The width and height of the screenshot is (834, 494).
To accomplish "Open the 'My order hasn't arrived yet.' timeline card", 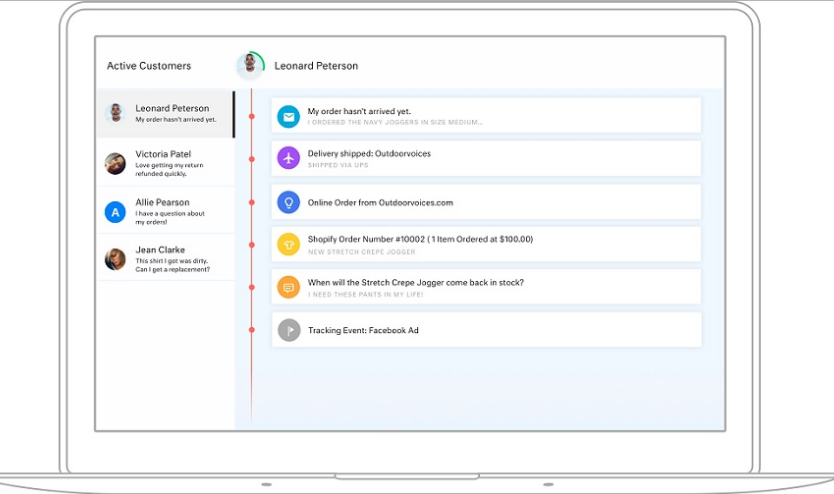I will pyautogui.click(x=486, y=115).
